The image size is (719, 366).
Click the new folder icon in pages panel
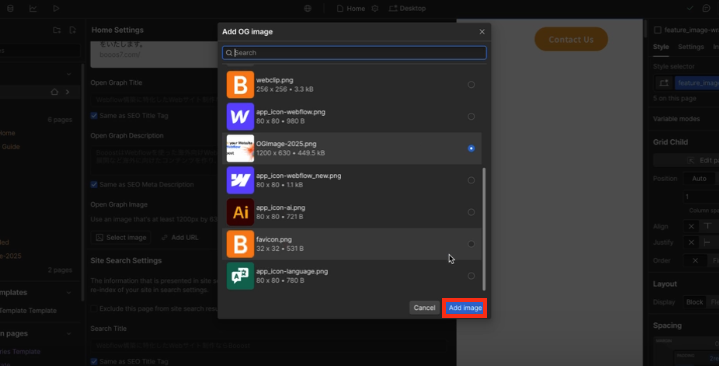[57, 30]
